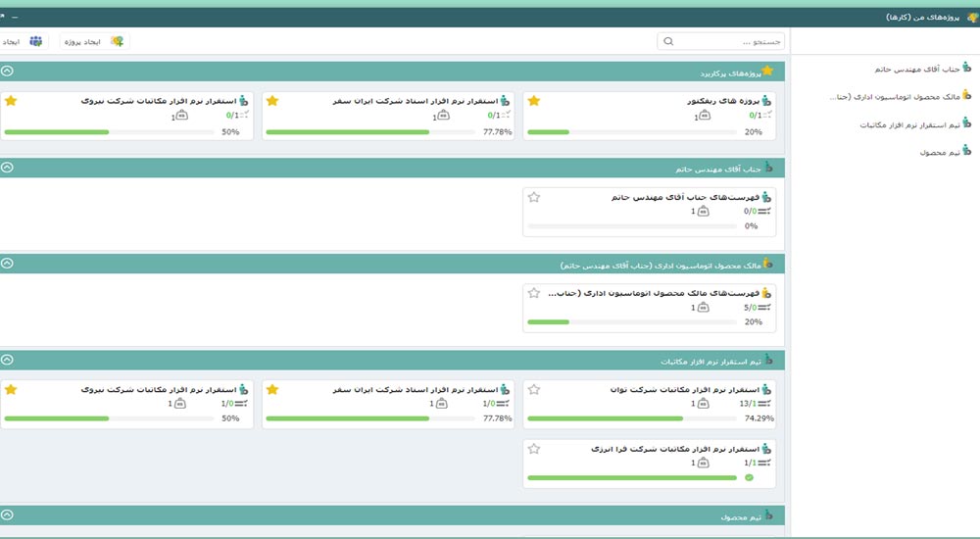Open استقرار نرم افزار مکاتبات شرکت توان title

click(x=685, y=390)
